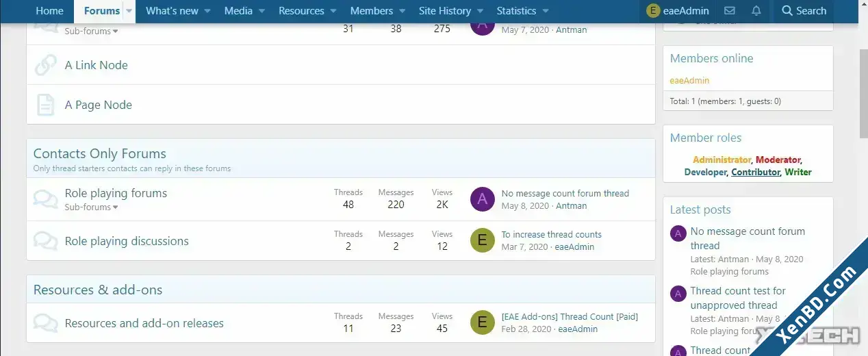Click the Administrator role link
This screenshot has width=868, height=356.
(722, 160)
